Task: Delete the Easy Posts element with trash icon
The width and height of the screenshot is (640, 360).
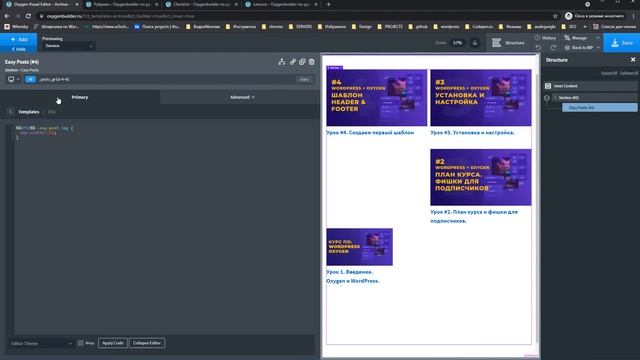Action: click(312, 62)
